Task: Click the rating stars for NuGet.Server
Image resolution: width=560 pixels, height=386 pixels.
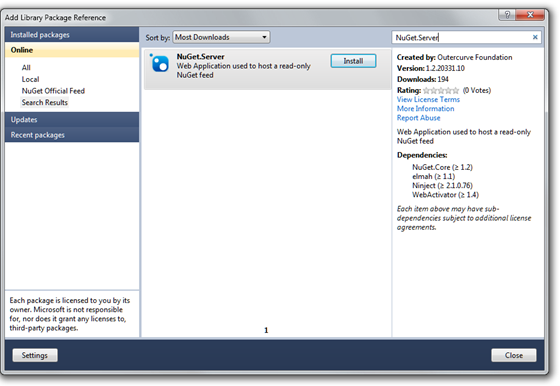Action: point(441,91)
